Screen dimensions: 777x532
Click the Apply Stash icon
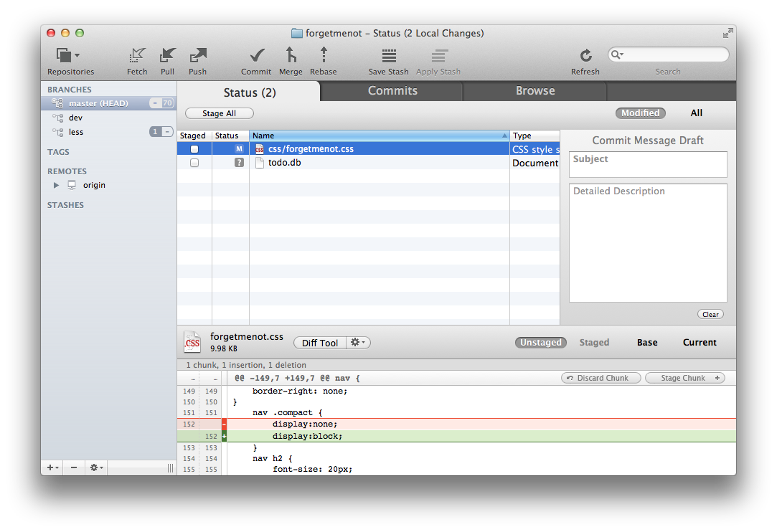(x=439, y=55)
